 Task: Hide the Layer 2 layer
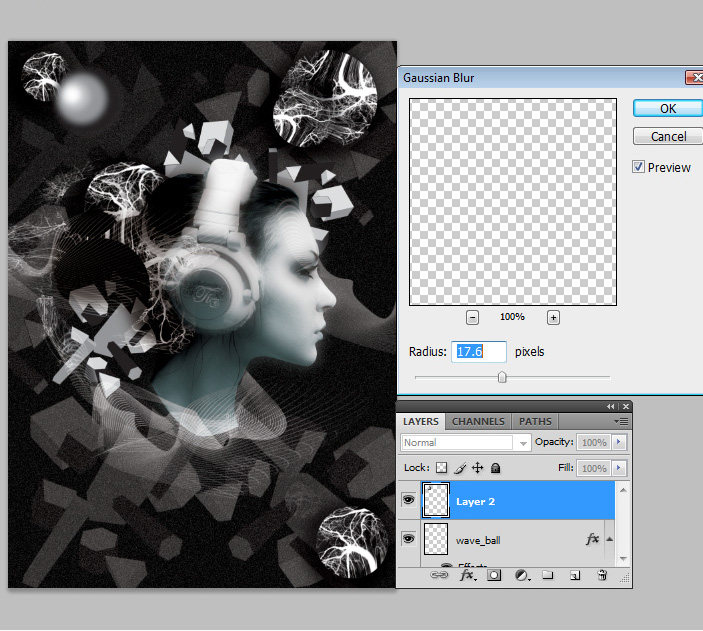click(x=408, y=499)
